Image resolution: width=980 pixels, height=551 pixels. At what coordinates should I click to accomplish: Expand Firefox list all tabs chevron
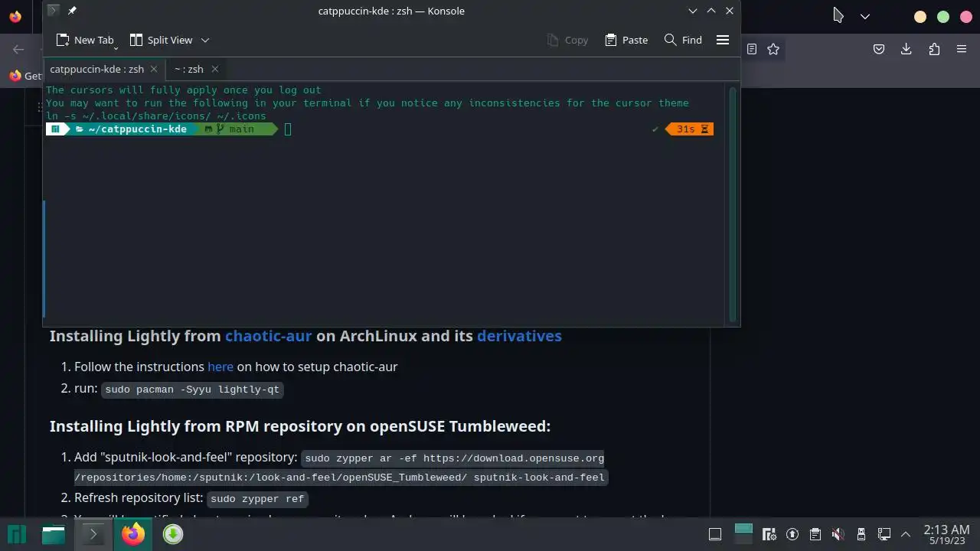(x=865, y=16)
